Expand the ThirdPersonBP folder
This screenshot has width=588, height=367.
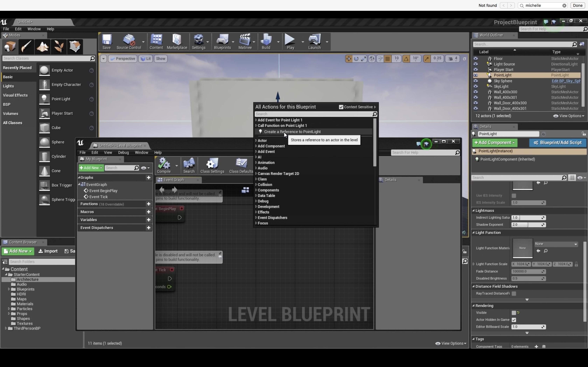pos(6,328)
